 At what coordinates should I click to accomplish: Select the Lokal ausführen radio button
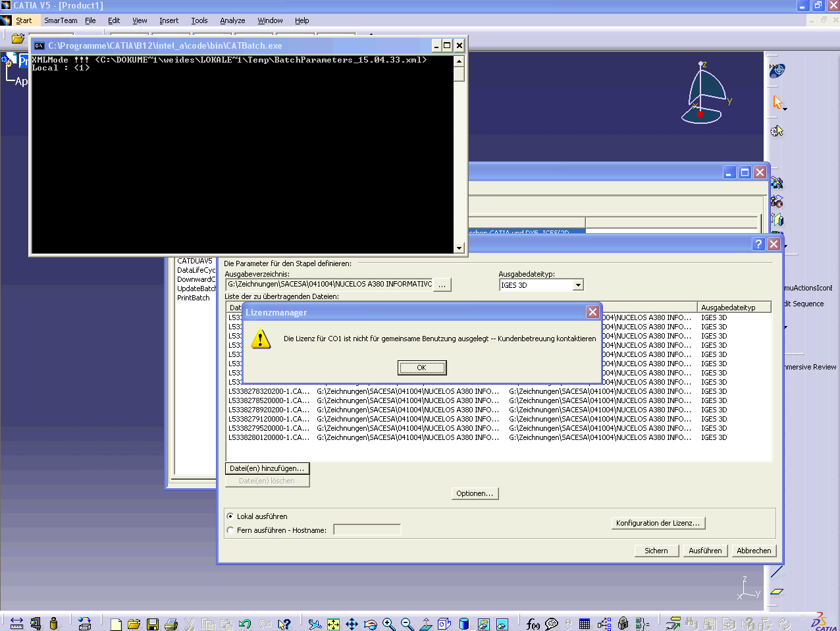click(230, 516)
